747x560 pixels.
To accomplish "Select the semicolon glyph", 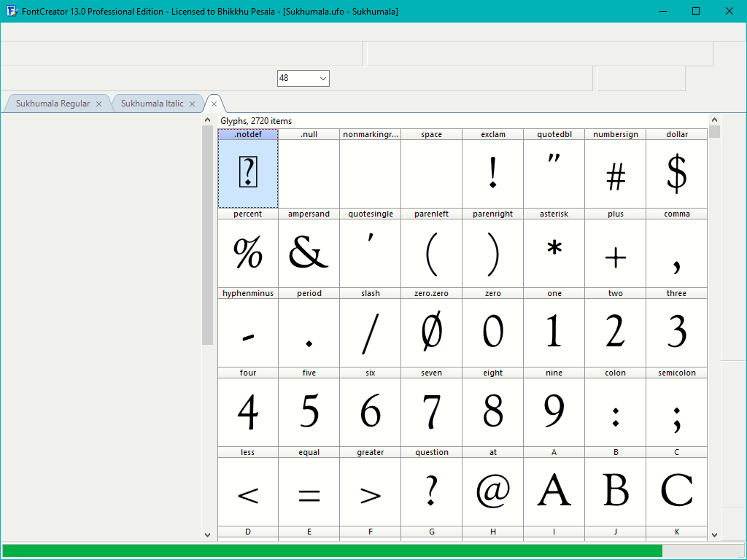I will click(676, 407).
